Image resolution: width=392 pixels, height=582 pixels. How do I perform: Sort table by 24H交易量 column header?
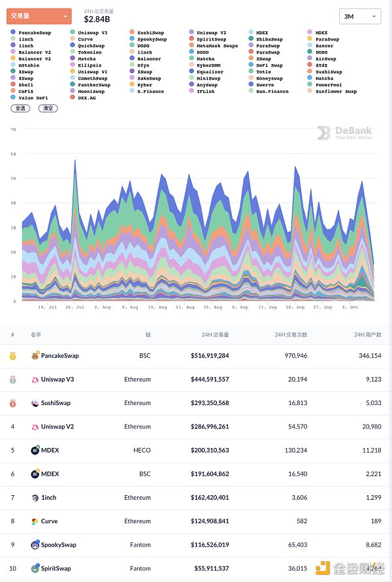click(x=214, y=334)
